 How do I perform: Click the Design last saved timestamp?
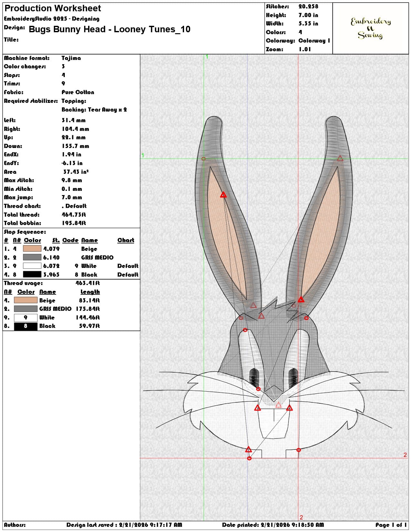coord(124,525)
